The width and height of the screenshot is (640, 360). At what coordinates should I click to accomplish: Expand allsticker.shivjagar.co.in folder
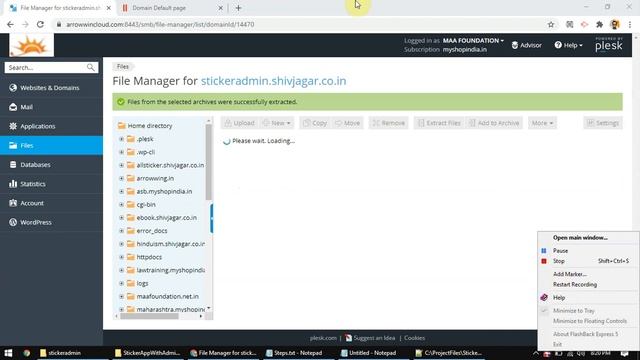121,165
